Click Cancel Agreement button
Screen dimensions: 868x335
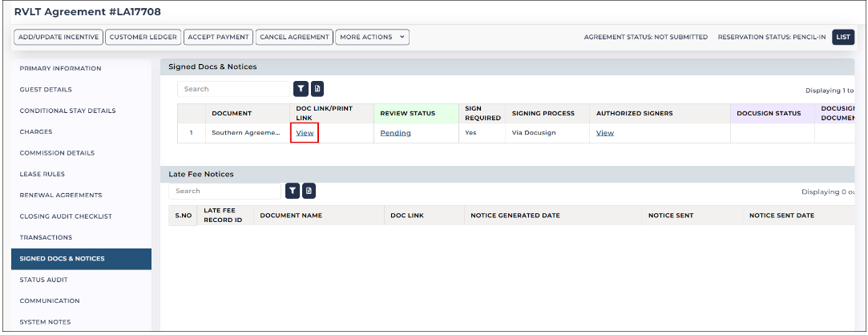[294, 37]
